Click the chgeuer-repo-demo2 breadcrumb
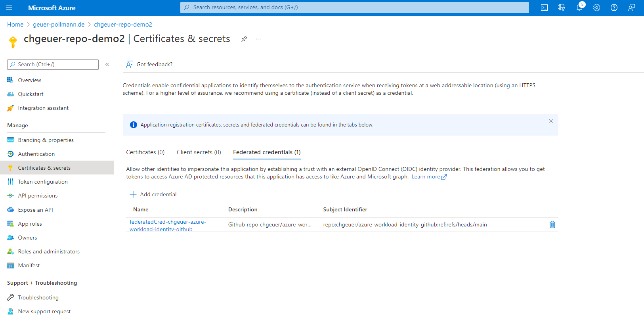The width and height of the screenshot is (644, 324). click(123, 25)
